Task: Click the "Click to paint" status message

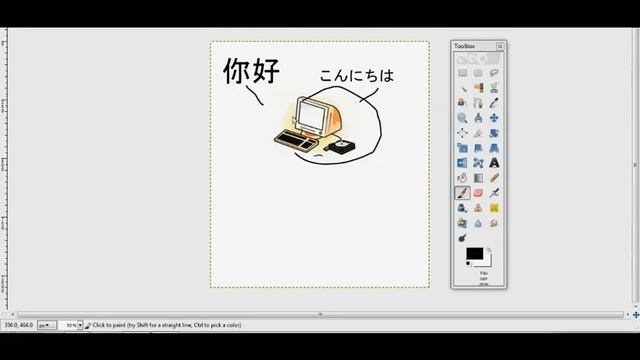Action: pyautogui.click(x=167, y=325)
